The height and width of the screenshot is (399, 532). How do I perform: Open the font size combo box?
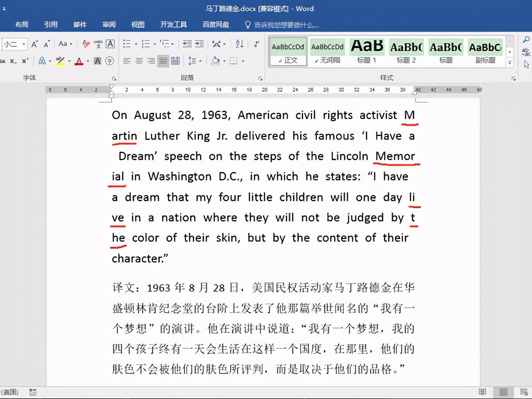(14, 44)
